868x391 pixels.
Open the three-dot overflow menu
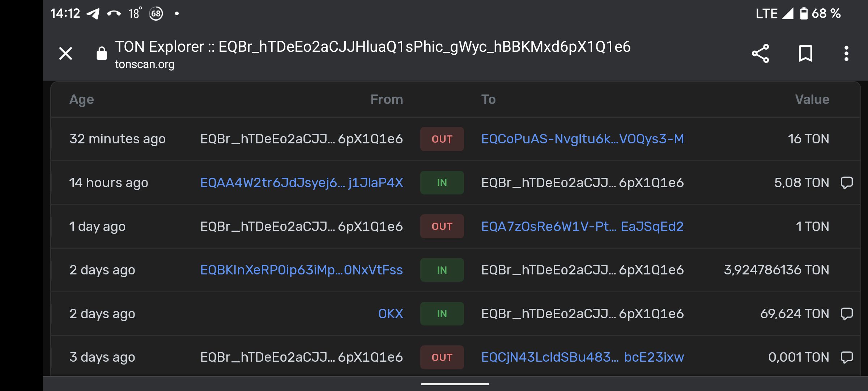coord(846,54)
